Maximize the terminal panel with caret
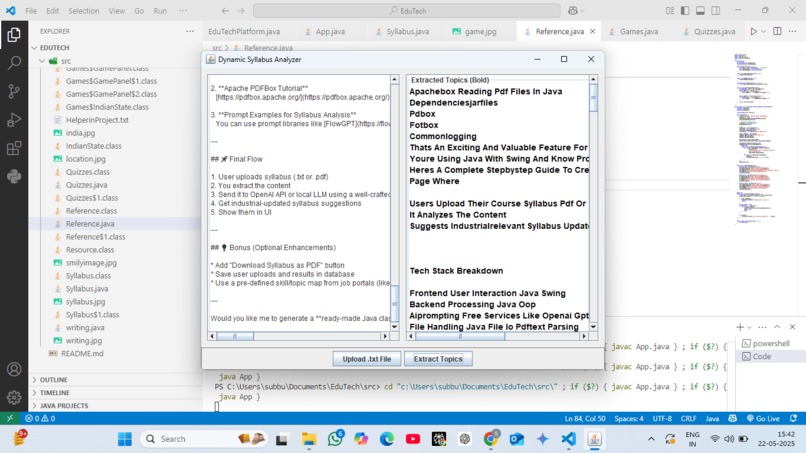 pos(777,327)
